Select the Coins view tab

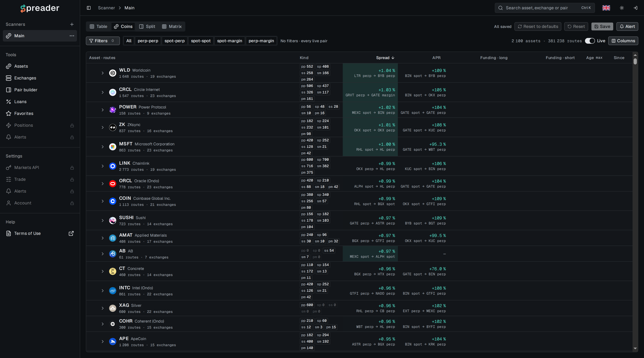123,26
